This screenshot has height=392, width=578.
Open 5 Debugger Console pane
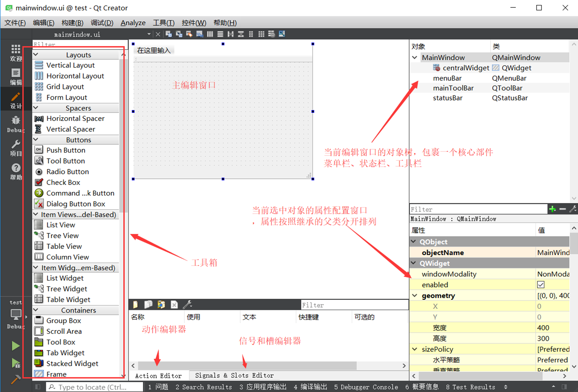(366, 387)
